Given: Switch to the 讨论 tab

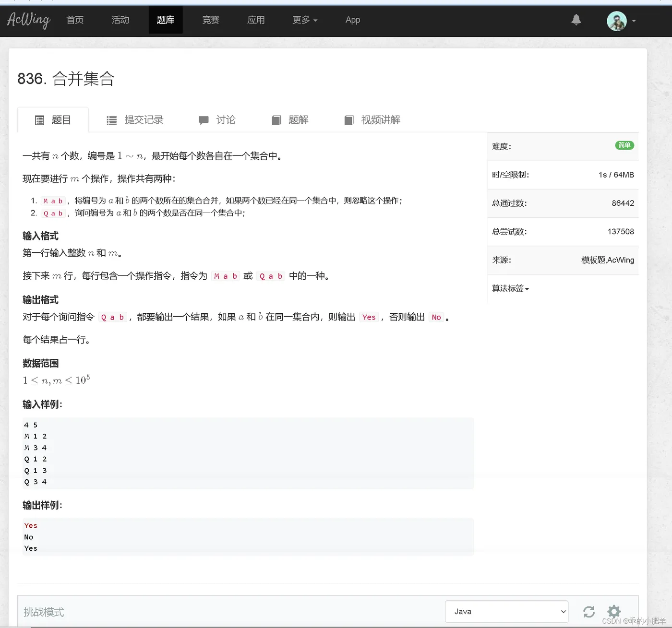Looking at the screenshot, I should click(217, 120).
